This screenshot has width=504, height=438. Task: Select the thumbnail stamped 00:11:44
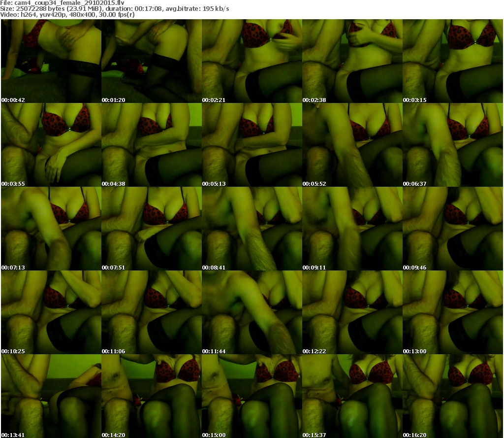click(x=252, y=312)
